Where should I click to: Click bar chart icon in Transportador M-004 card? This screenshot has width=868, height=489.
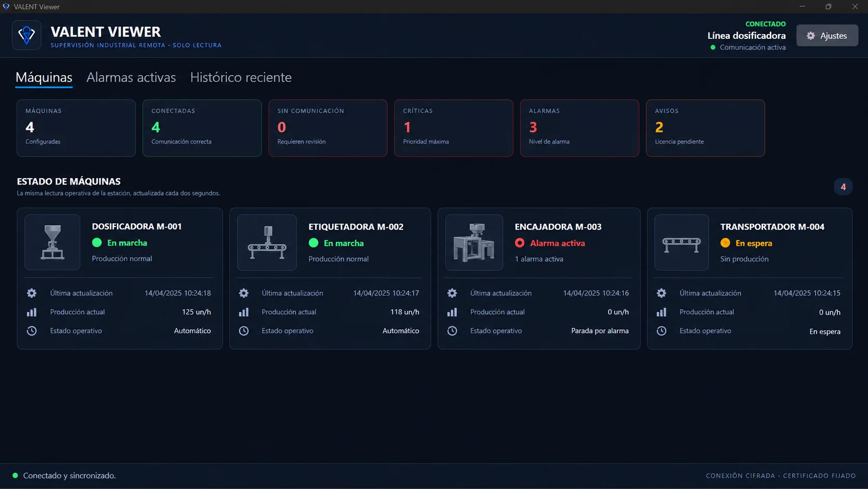661,312
